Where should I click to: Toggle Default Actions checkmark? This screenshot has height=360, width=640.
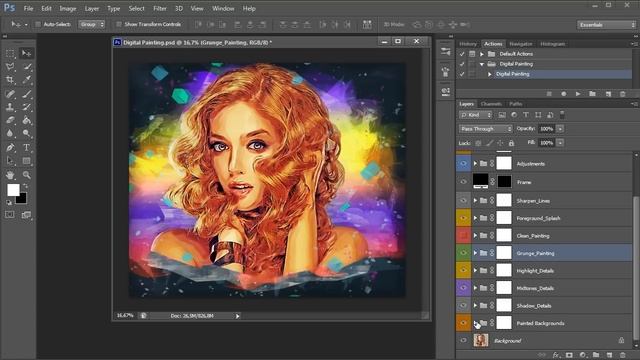[x=462, y=54]
